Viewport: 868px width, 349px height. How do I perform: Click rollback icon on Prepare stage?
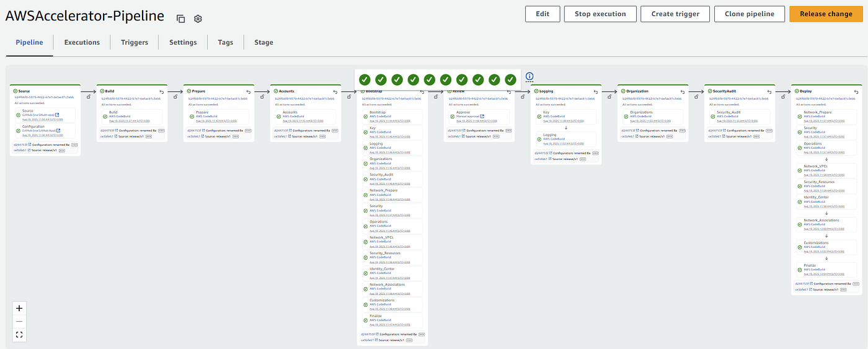tap(249, 91)
